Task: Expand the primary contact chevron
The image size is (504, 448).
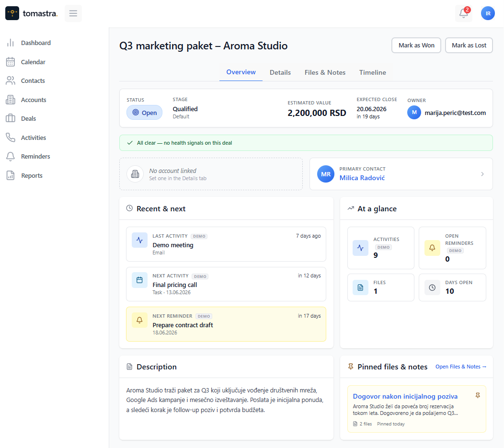Action: click(x=482, y=174)
